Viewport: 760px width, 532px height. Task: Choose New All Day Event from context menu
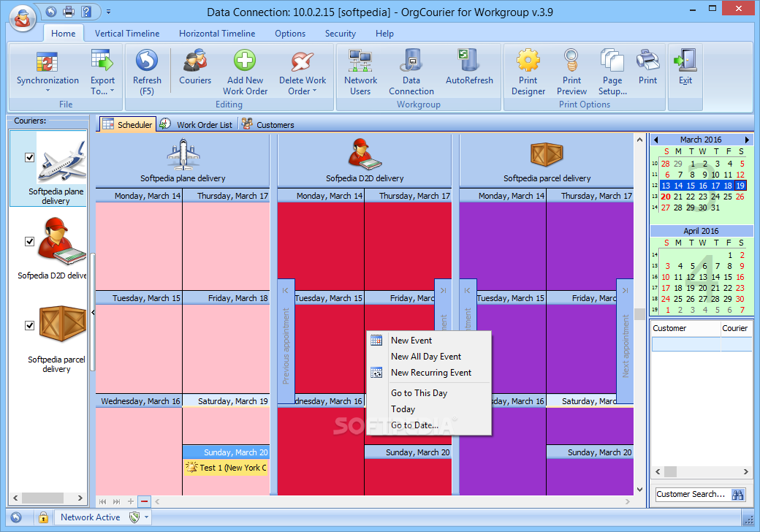tap(429, 356)
